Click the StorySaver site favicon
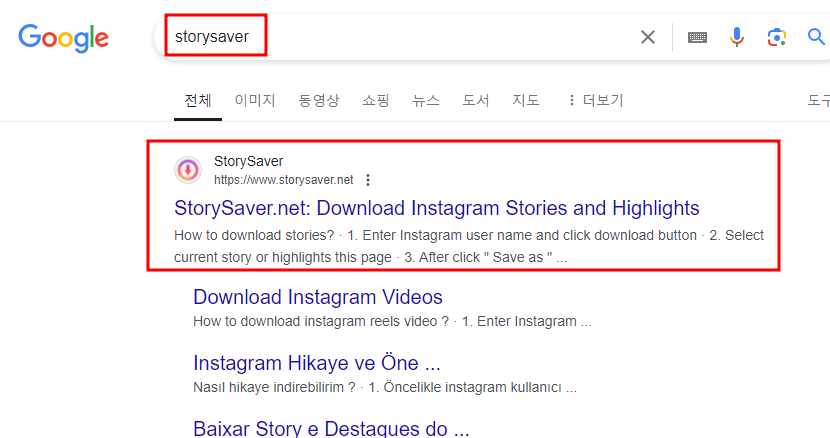 (x=188, y=170)
